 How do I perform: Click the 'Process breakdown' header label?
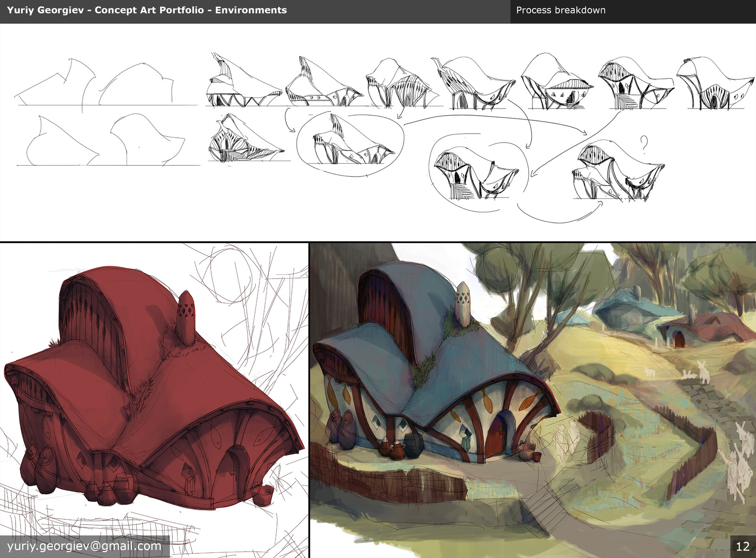coord(560,10)
